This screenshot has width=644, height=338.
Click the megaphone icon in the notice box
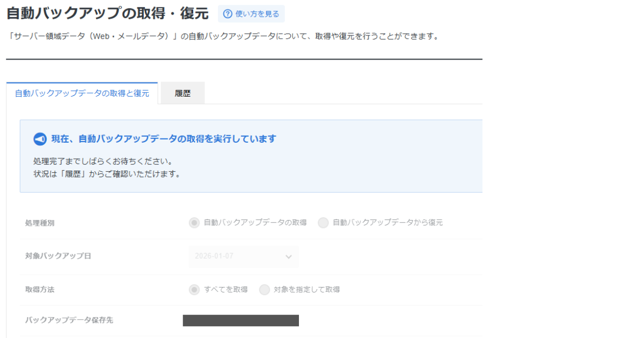(40, 139)
